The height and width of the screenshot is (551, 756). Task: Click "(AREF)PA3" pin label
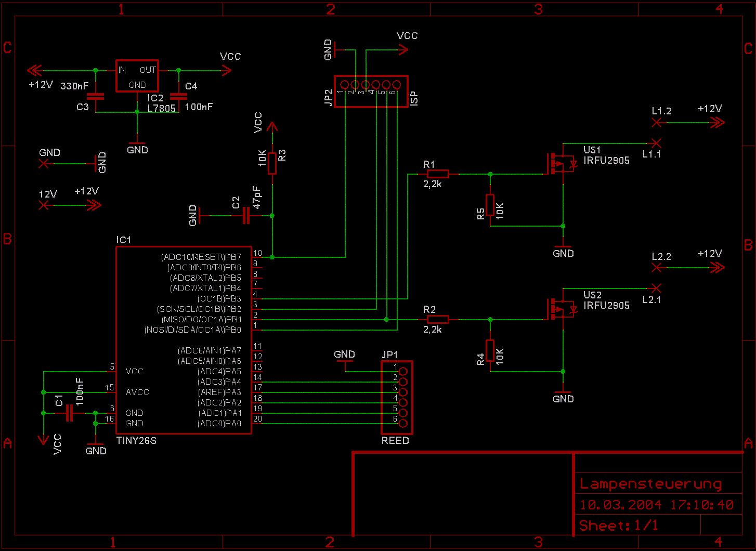219,392
